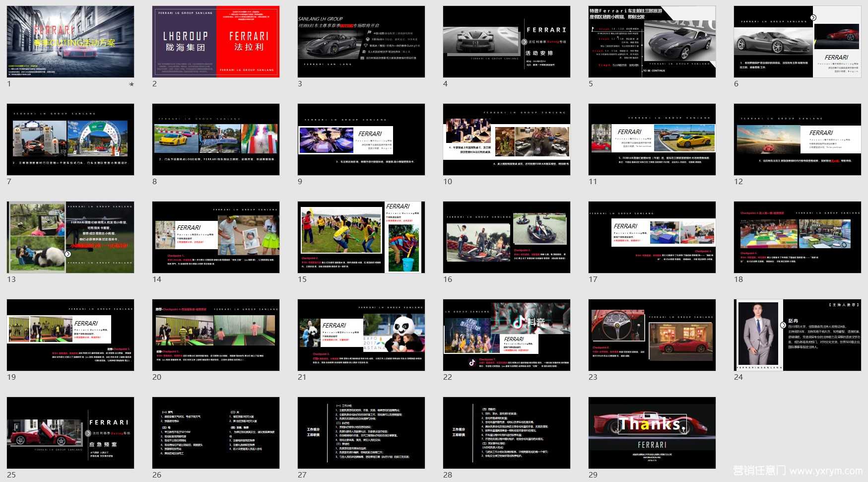Click the slide number label 6
This screenshot has width=868, height=482.
coord(736,84)
